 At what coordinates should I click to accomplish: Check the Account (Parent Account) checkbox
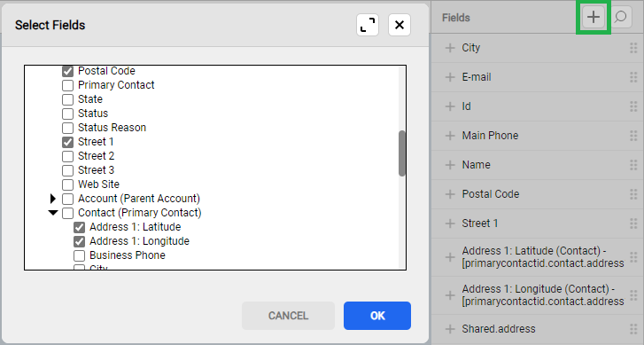click(68, 199)
